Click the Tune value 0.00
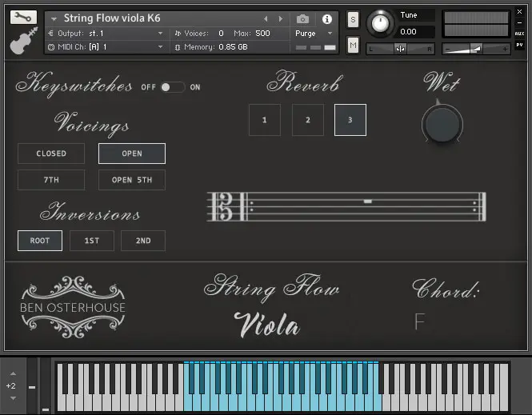This screenshot has width=532, height=415. point(408,32)
